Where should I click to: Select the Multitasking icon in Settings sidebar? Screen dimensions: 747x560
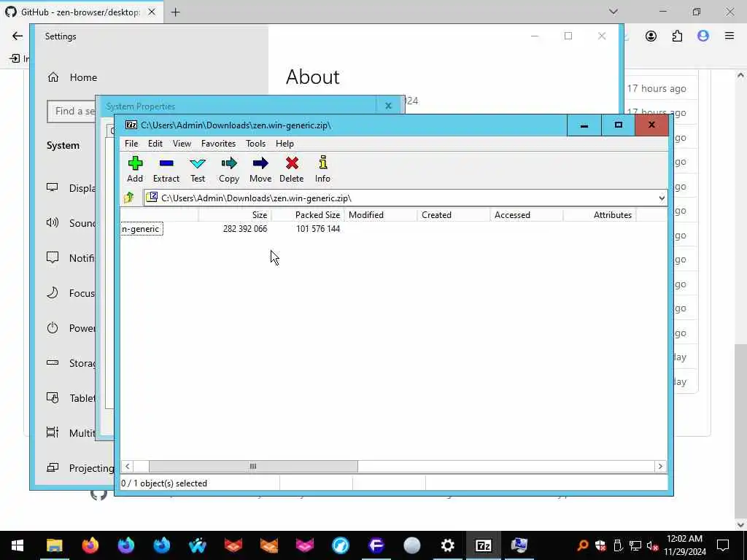point(53,432)
